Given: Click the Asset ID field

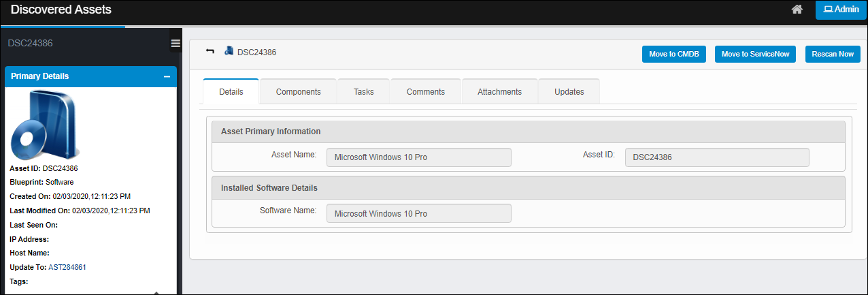Looking at the screenshot, I should 717,157.
